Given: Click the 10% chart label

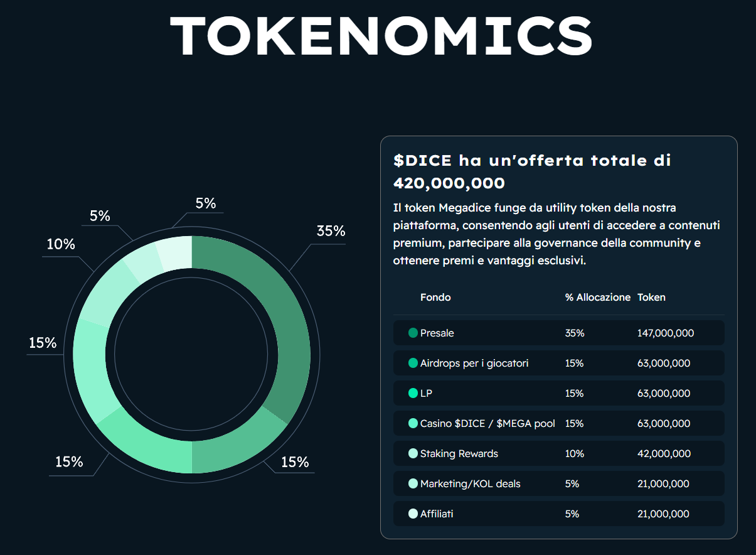Looking at the screenshot, I should point(61,244).
